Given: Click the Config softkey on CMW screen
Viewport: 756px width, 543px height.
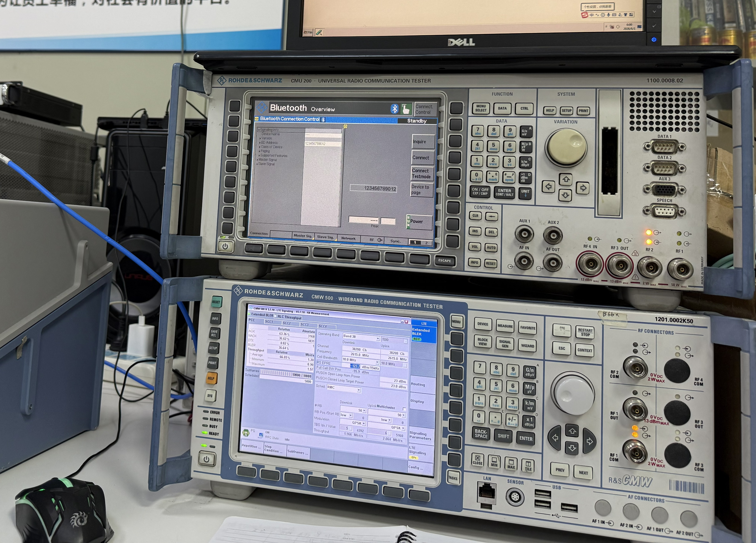Looking at the screenshot, I should pos(421,468).
